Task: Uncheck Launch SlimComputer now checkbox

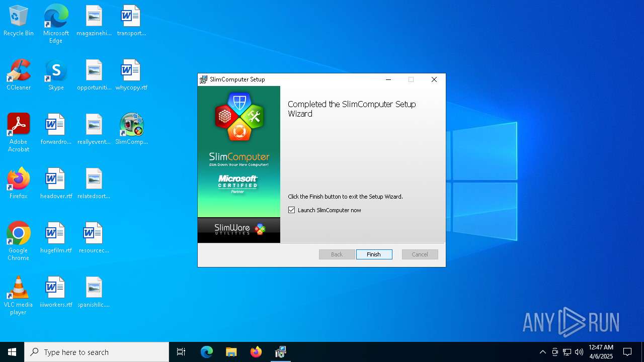Action: click(x=291, y=210)
